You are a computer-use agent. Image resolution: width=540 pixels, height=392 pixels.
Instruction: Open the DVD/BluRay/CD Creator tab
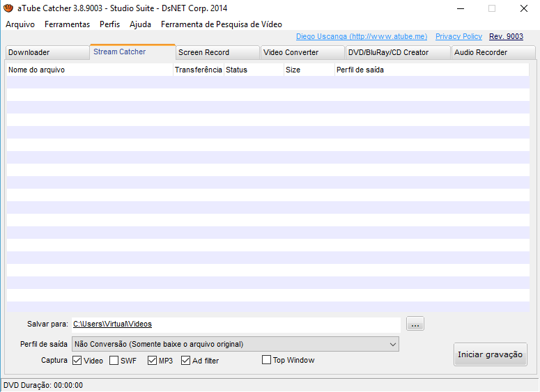(398, 52)
